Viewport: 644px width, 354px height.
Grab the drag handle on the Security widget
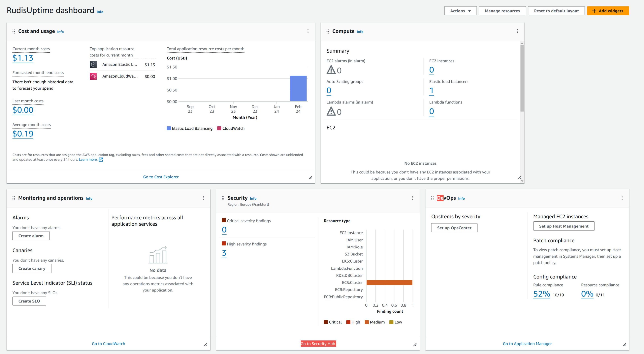click(223, 198)
